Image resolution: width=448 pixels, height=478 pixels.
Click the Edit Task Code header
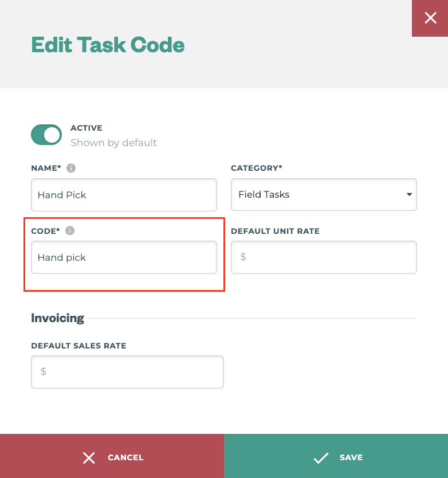(x=108, y=45)
